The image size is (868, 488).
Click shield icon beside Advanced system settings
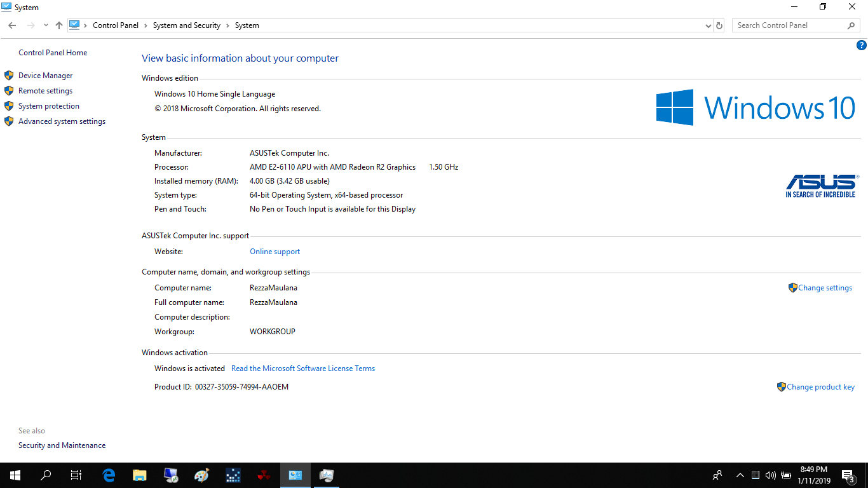pos(9,121)
